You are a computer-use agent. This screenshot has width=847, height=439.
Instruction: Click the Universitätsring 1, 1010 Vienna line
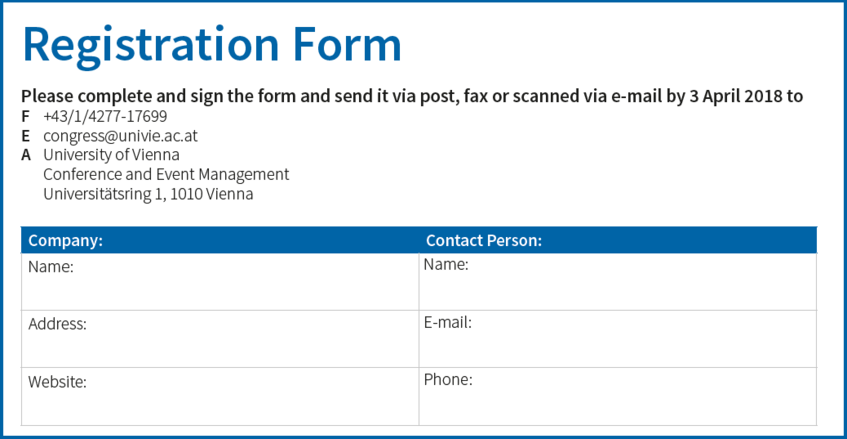point(148,194)
